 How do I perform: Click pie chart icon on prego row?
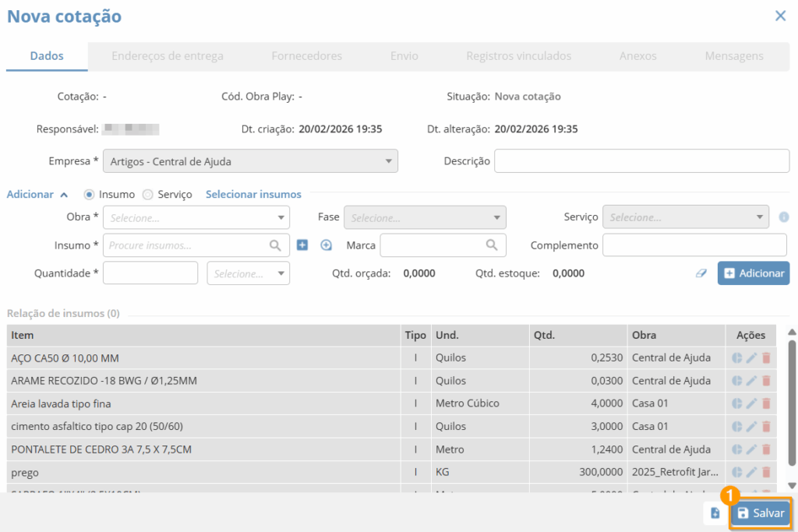point(737,472)
